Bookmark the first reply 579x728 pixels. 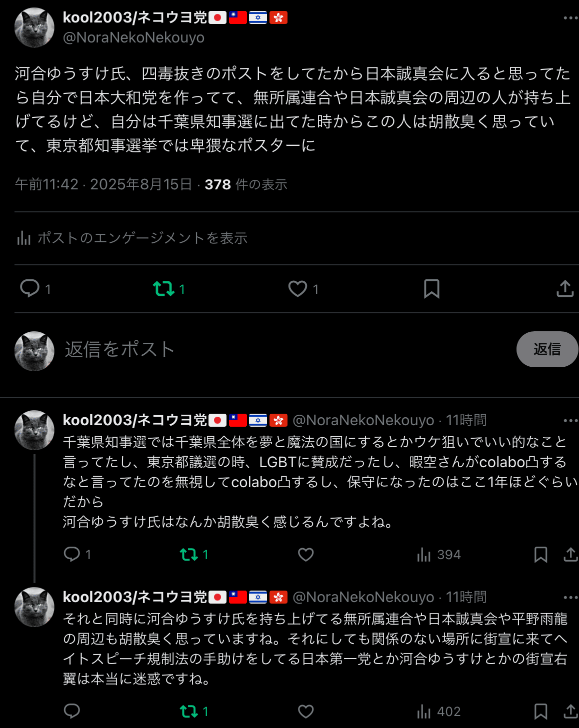click(540, 555)
